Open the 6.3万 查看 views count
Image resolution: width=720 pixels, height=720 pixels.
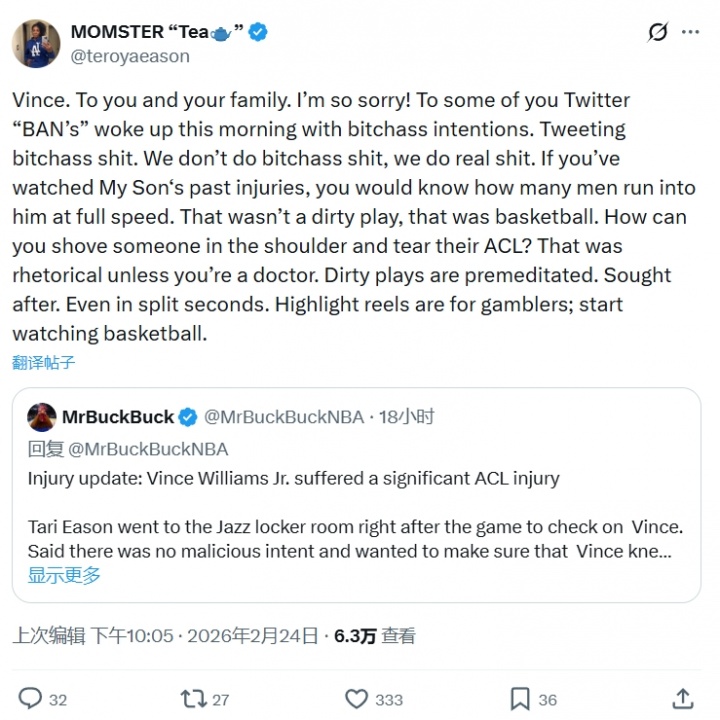374,636
